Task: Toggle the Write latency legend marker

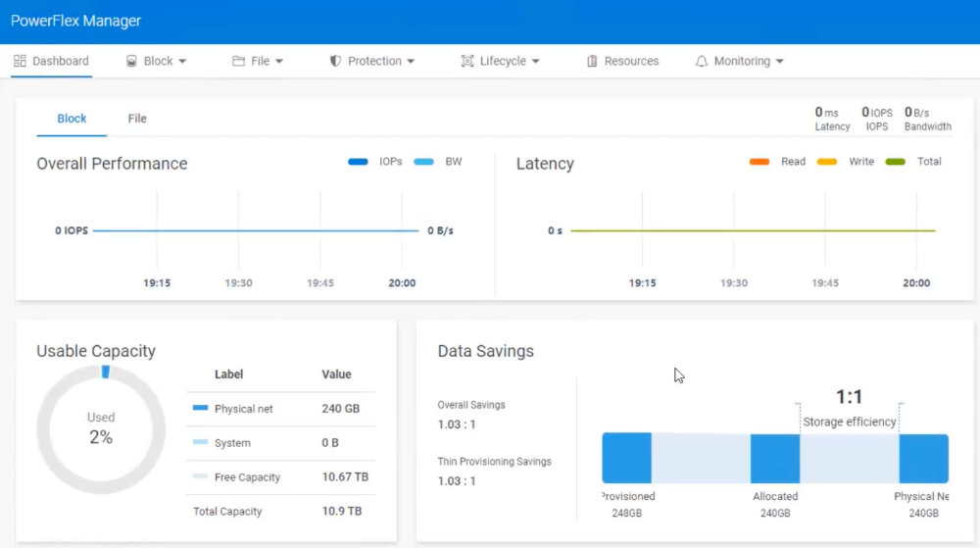Action: click(827, 162)
